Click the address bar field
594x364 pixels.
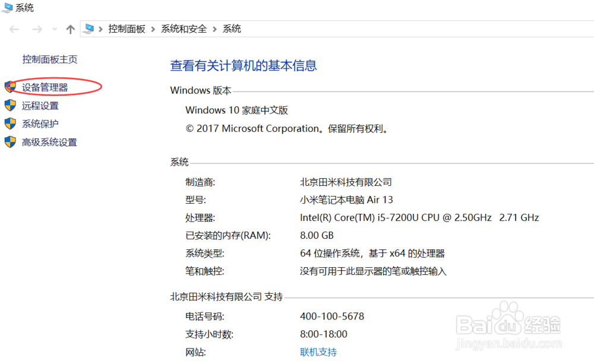pyautogui.click(x=337, y=29)
